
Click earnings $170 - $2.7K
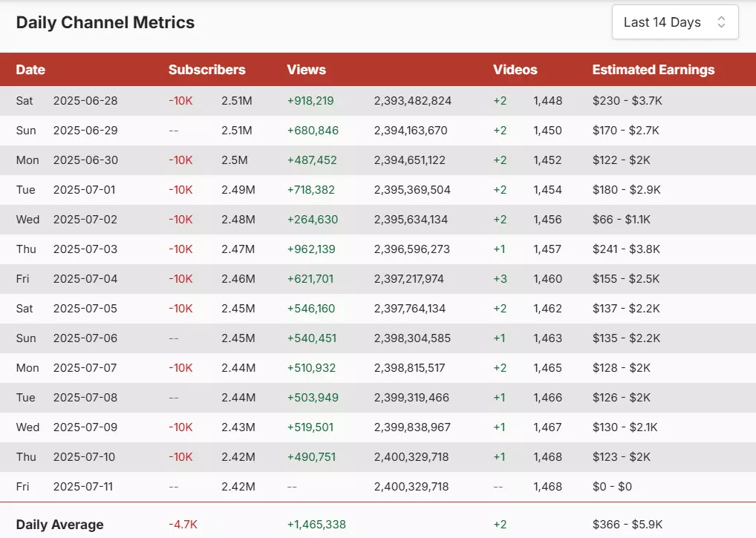click(x=626, y=131)
